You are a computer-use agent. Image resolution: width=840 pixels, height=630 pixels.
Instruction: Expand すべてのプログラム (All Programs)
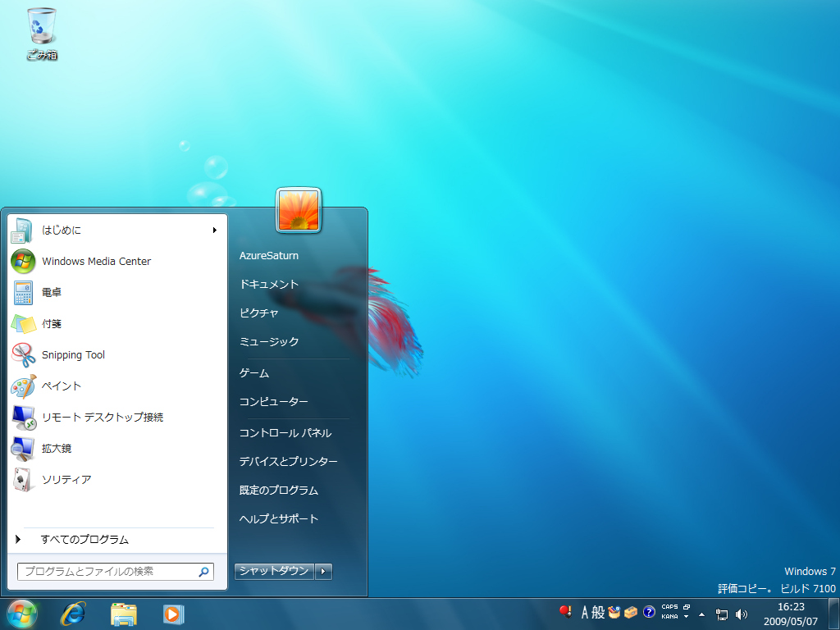tap(84, 540)
